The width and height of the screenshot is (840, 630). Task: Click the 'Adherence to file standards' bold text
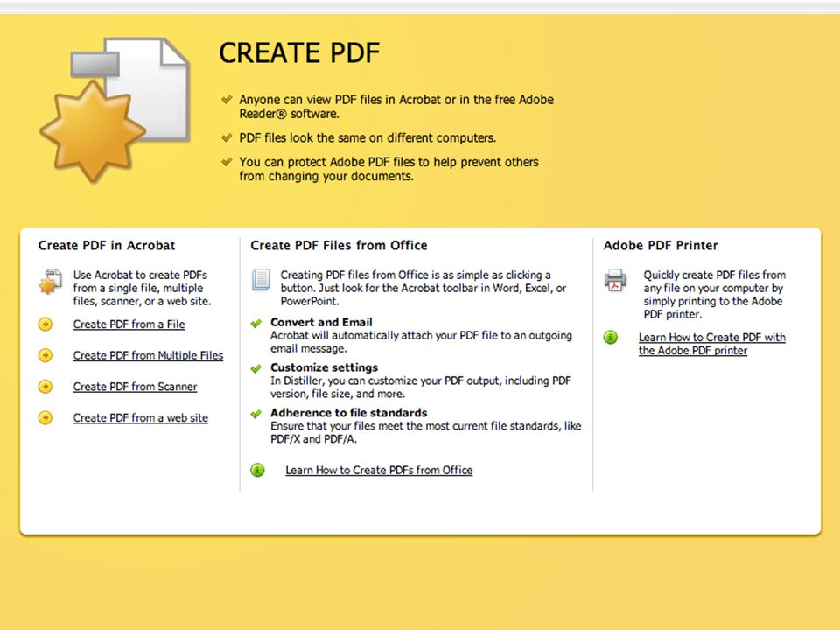349,412
